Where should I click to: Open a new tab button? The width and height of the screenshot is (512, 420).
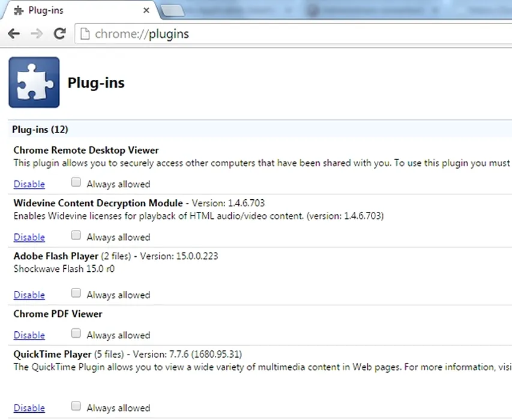[172, 11]
